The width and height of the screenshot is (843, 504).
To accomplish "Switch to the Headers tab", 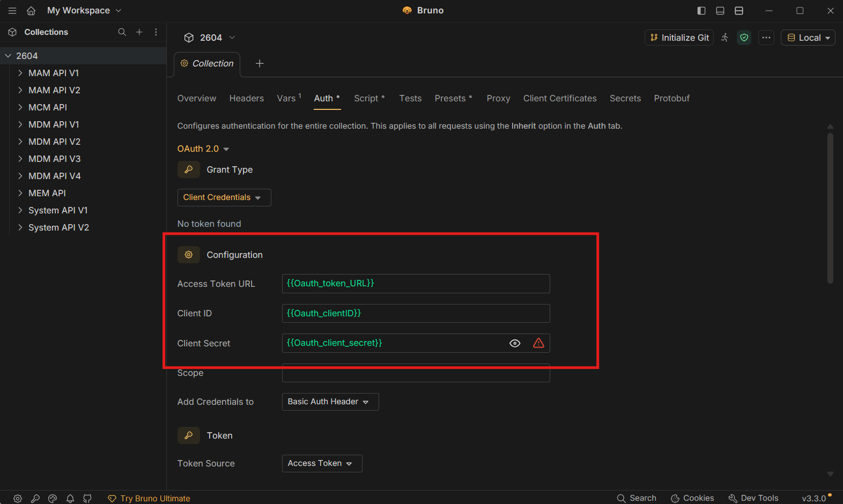I will (247, 98).
